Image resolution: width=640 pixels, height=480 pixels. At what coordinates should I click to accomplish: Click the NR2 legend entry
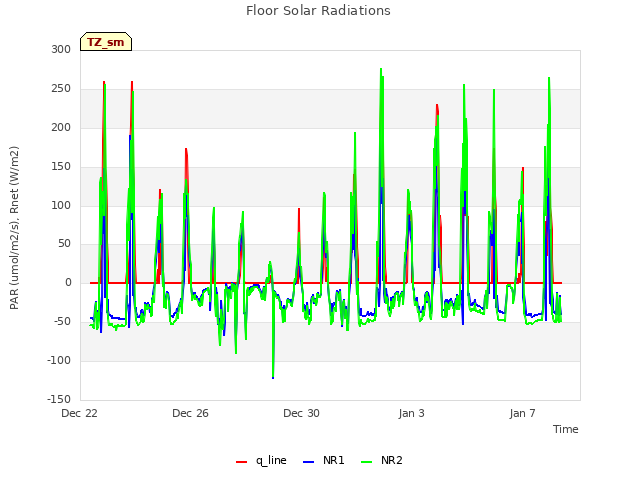[x=382, y=460]
